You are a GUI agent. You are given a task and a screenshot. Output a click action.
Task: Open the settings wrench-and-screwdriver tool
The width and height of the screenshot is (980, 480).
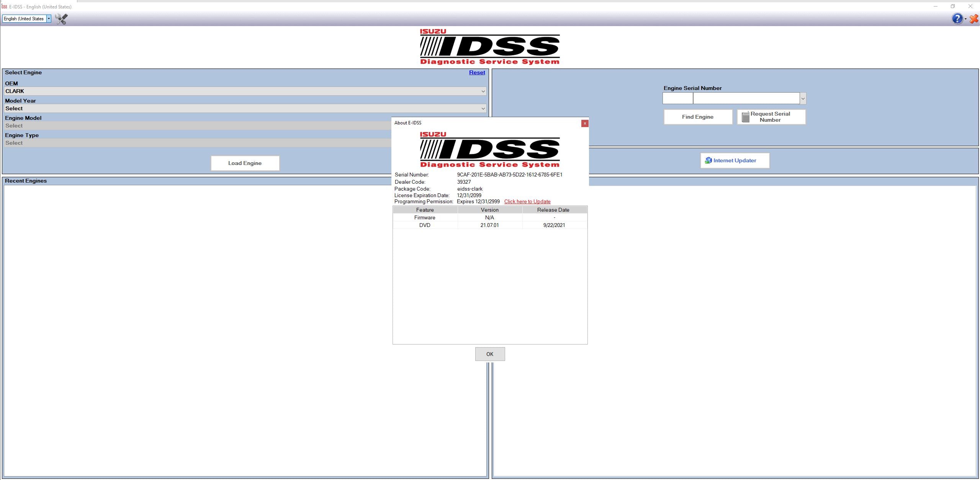coord(61,19)
